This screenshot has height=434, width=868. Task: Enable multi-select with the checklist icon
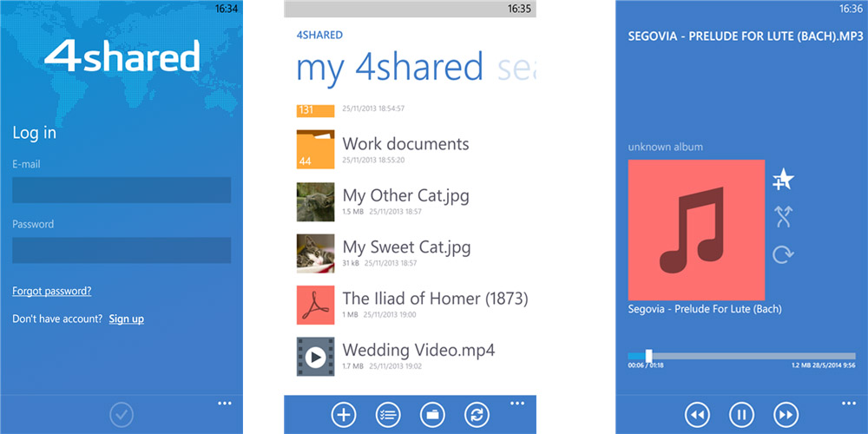point(387,415)
